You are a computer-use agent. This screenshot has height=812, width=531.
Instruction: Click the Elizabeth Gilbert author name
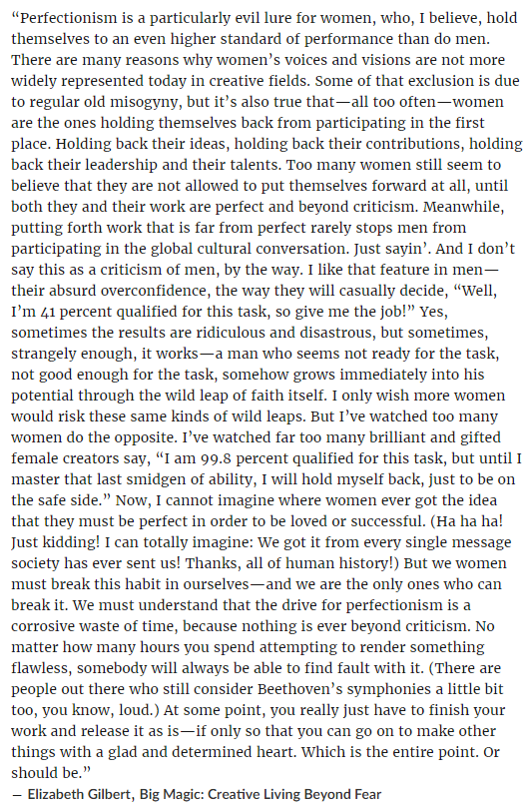[79, 794]
